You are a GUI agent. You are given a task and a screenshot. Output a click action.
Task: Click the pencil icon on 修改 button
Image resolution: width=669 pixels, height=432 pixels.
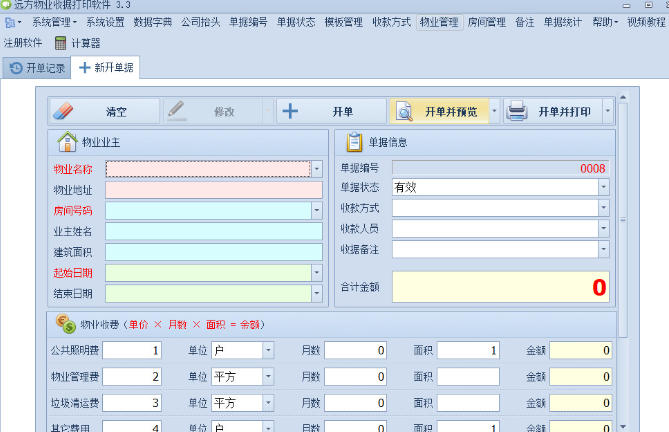coord(176,110)
